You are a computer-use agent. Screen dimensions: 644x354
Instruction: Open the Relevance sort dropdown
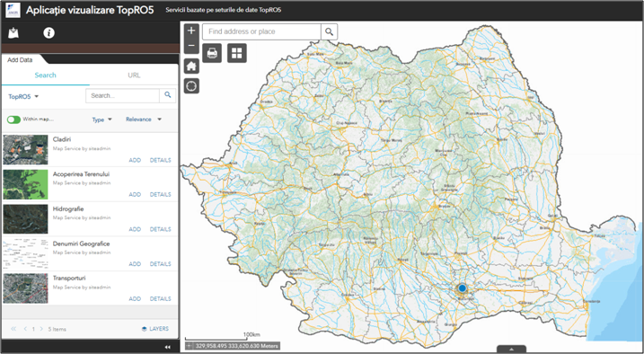[144, 119]
